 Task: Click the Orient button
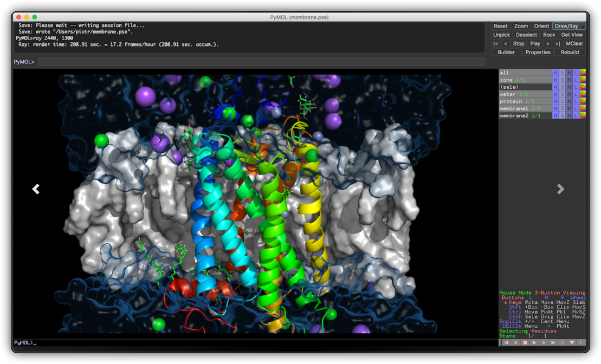pos(541,26)
